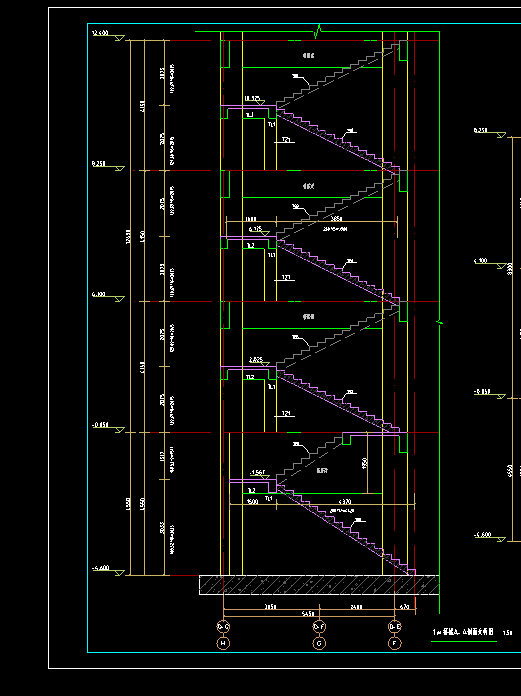Select the right-side 8.250 elevation marker
The height and width of the screenshot is (696, 521).
489,133
